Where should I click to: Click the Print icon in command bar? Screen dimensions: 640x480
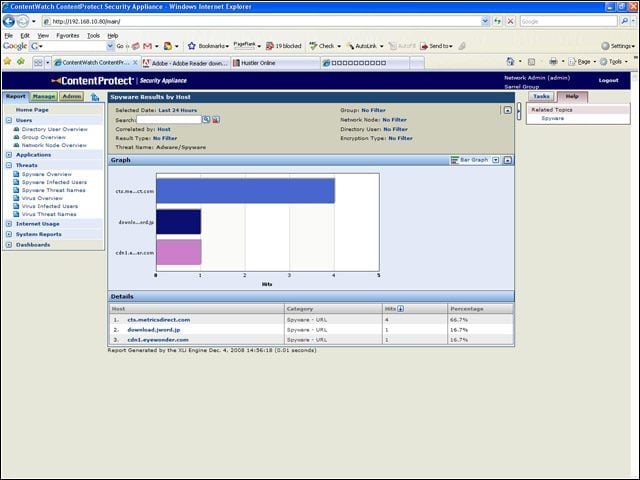coord(553,62)
